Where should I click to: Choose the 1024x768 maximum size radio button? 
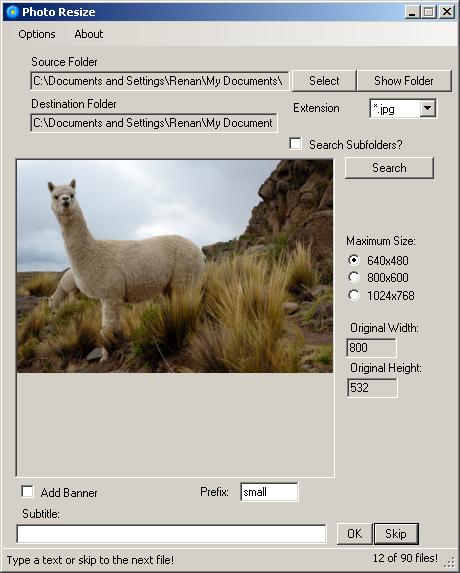click(354, 295)
